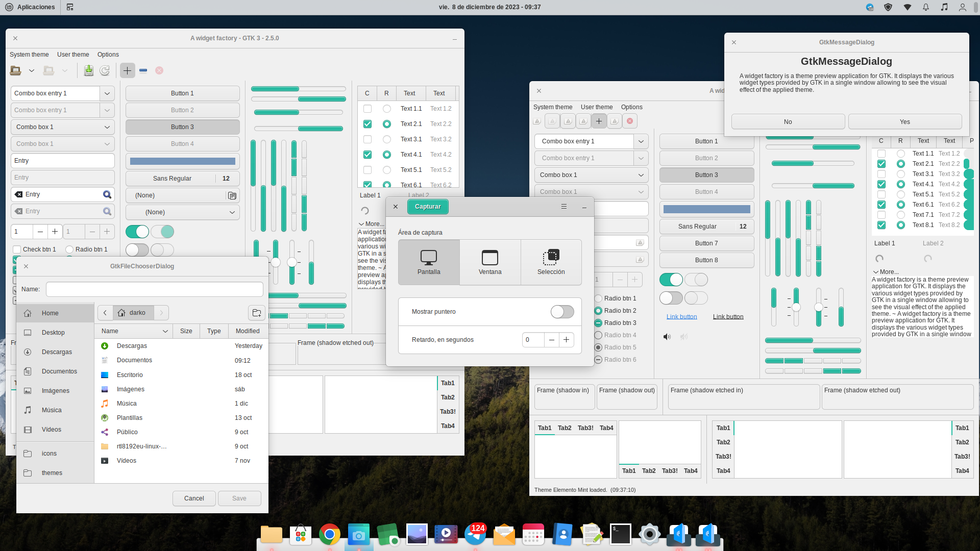Open the enabled Combo box 1, left window
Viewport: 980px width, 551px height.
click(63, 127)
